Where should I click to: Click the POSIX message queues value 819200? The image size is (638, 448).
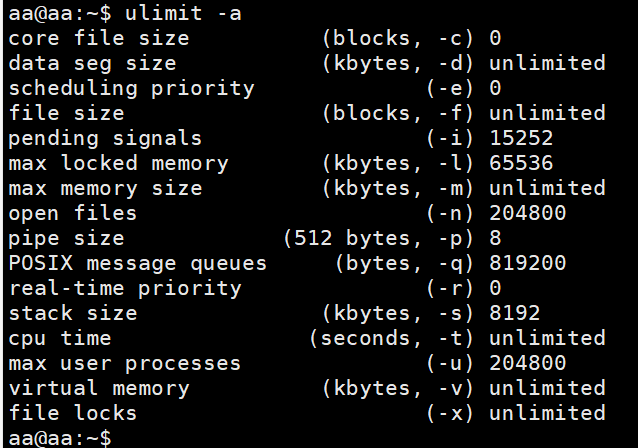click(527, 263)
